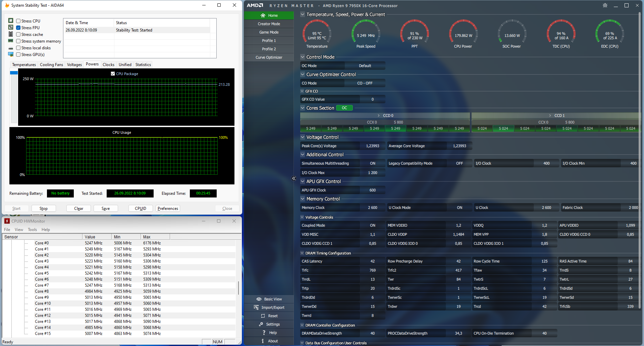The height and width of the screenshot is (346, 644).
Task: Open HWMonitor Tools menu
Action: (33, 230)
